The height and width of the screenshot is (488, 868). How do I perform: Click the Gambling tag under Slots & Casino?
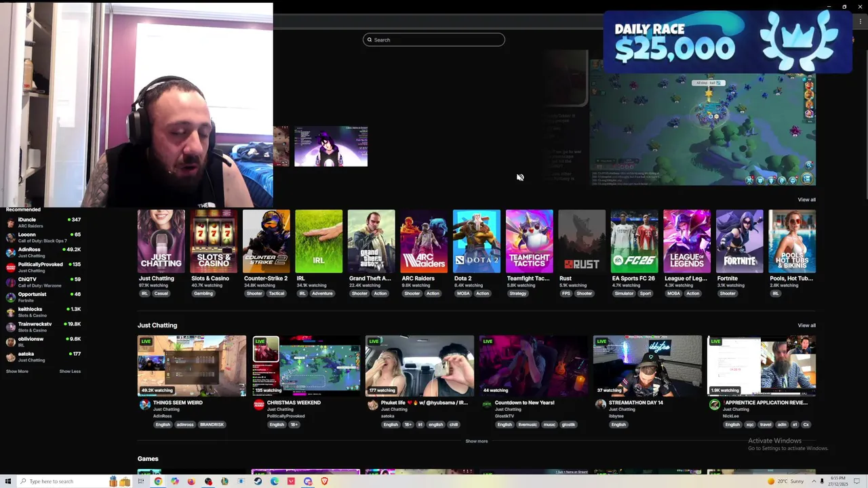click(x=203, y=293)
